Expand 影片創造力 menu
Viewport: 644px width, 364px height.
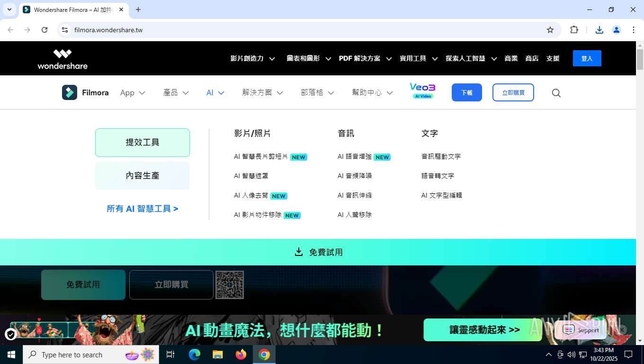click(252, 58)
